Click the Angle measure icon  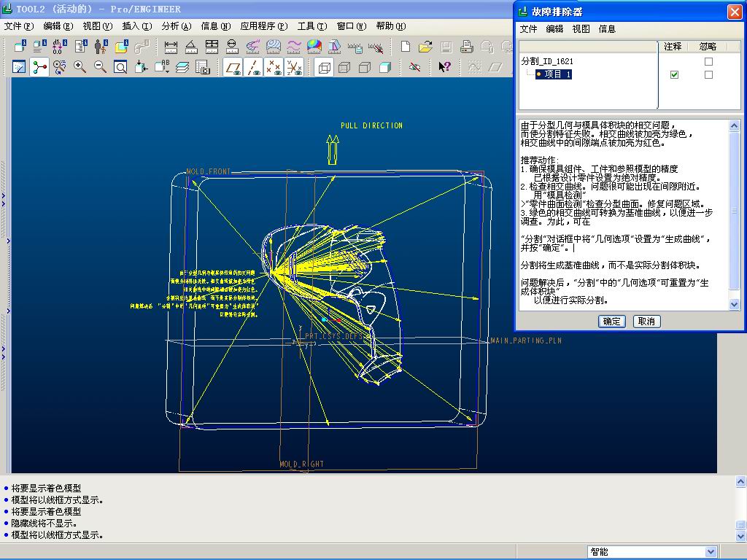pos(191,47)
